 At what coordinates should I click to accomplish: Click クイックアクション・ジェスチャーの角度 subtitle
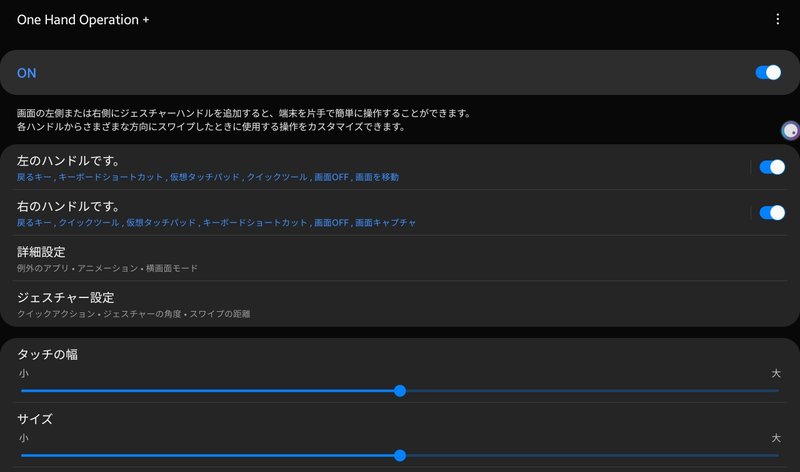pos(134,314)
